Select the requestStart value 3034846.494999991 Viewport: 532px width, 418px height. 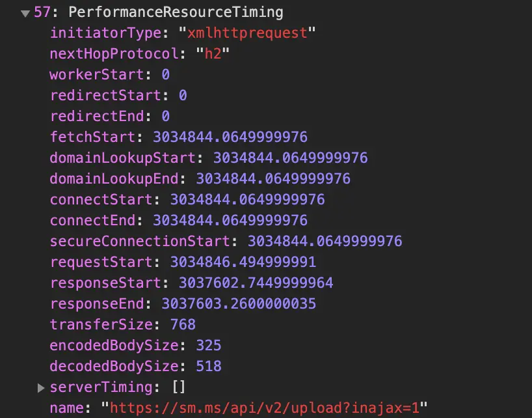pos(243,262)
